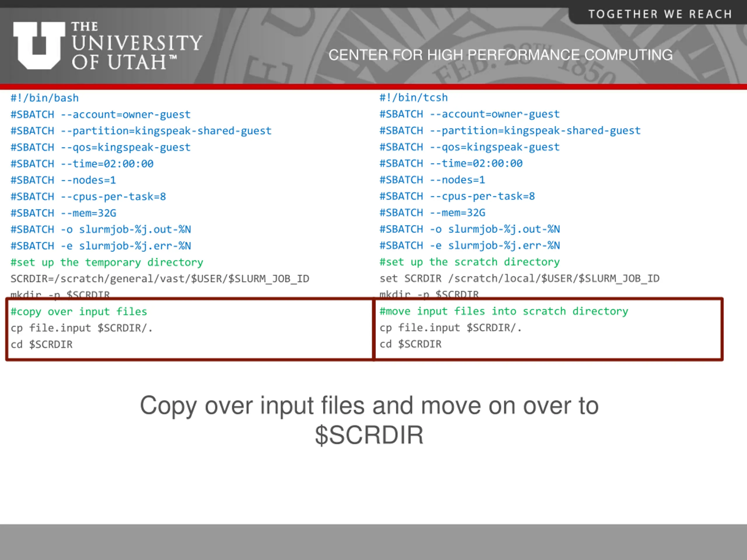Select the '#!/bin/tcsh' shebang line
This screenshot has height=560, width=747.
tap(414, 97)
